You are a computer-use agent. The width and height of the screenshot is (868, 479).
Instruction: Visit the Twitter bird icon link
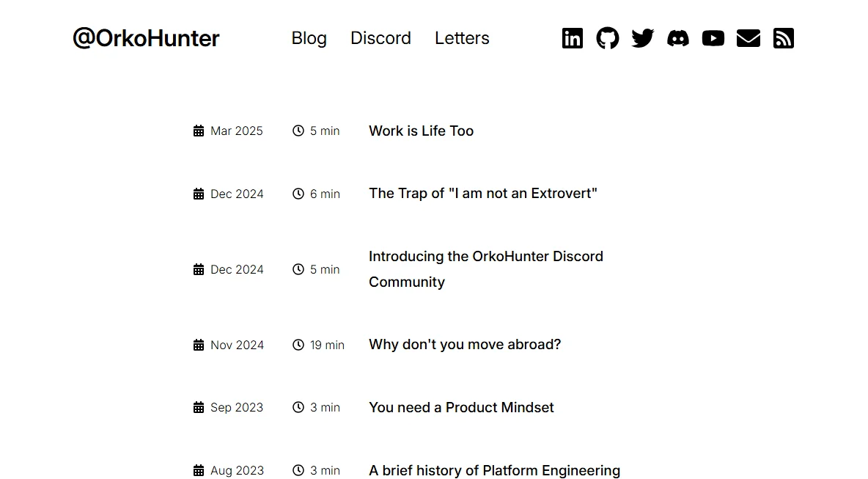point(643,38)
